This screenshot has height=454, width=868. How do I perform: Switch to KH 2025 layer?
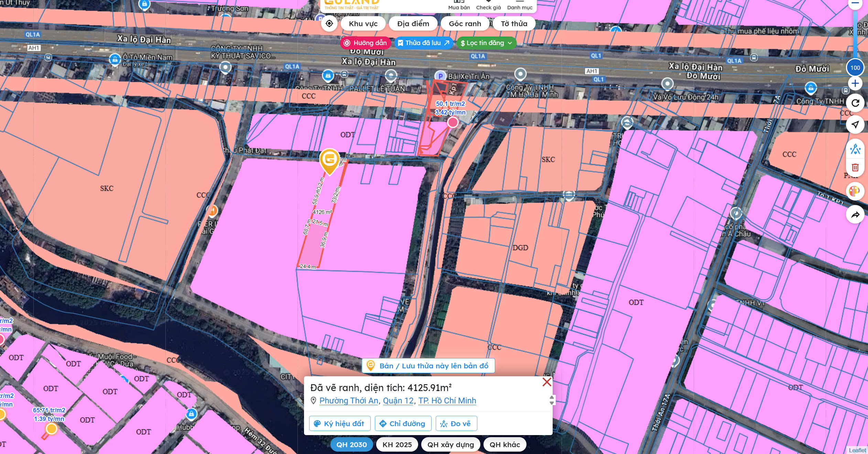[397, 444]
